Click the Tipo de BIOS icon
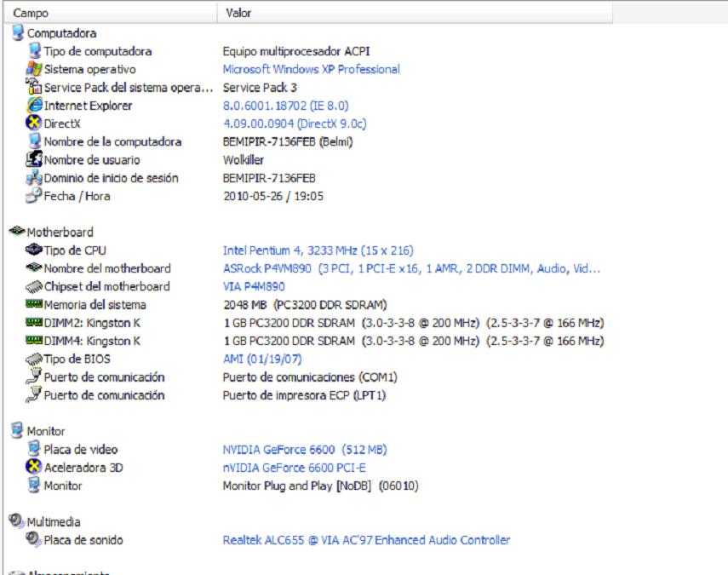 coord(34,359)
